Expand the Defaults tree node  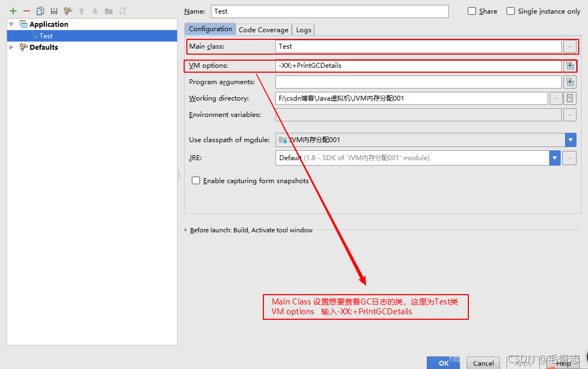11,47
